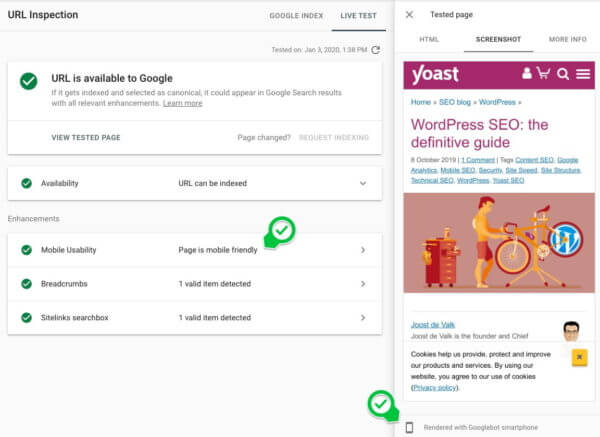Open the Yoast shopping cart icon
Screen dimensions: 600x437
tap(543, 73)
